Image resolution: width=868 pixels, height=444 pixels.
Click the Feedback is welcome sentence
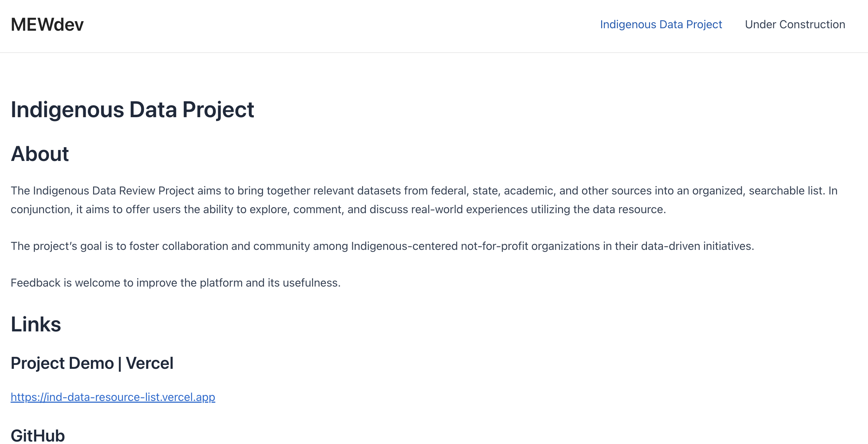[x=176, y=283]
